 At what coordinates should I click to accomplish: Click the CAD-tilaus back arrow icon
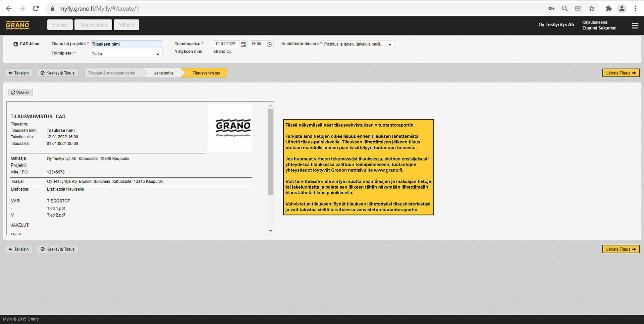tap(15, 44)
